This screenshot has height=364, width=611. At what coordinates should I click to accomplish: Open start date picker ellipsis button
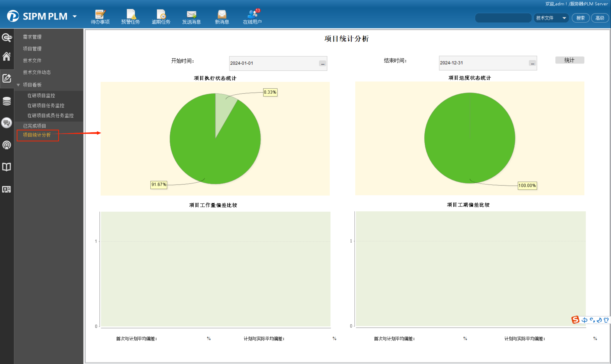322,64
